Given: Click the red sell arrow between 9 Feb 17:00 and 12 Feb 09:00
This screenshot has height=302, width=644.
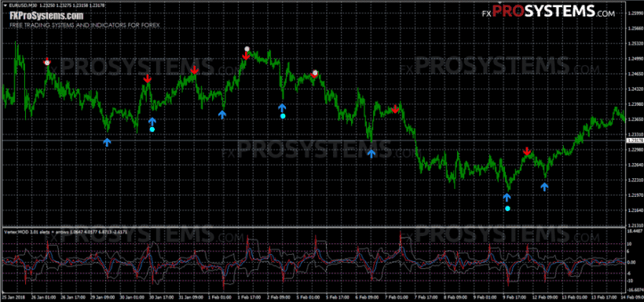Looking at the screenshot, I should (527, 151).
